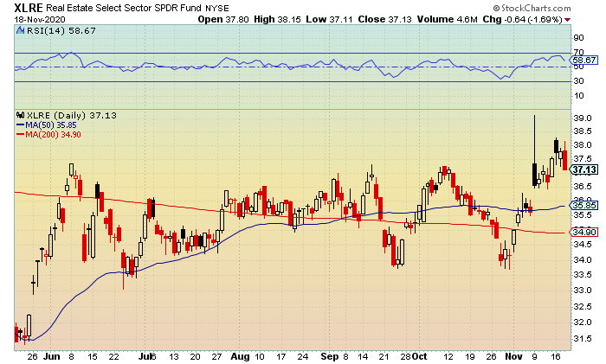Click the Sep month label on date axis
This screenshot has height=364, width=606.
click(x=330, y=356)
